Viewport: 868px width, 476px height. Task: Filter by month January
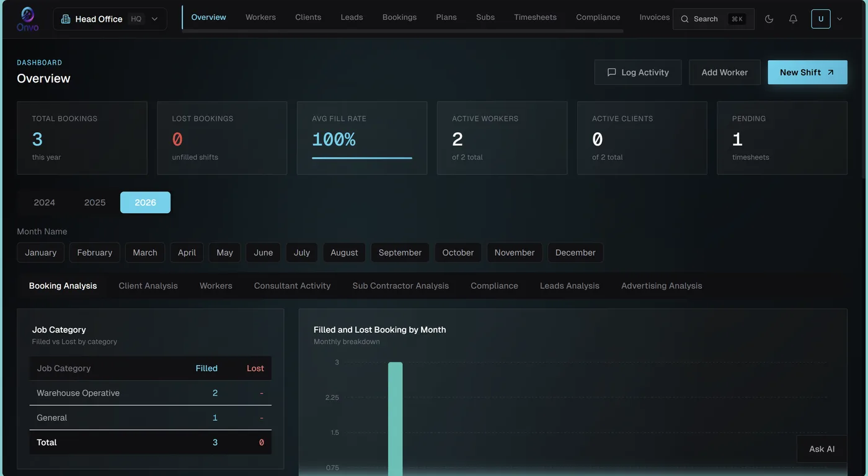click(x=41, y=253)
